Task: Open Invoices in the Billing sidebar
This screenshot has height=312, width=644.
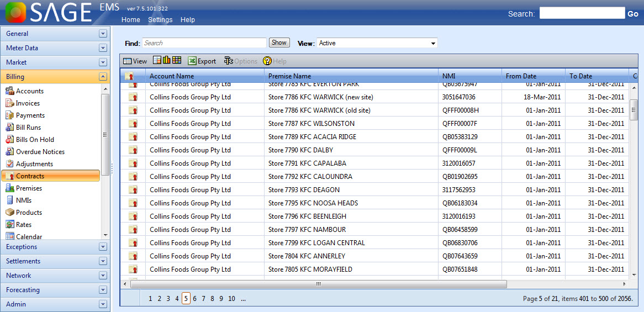Action: pyautogui.click(x=22, y=103)
